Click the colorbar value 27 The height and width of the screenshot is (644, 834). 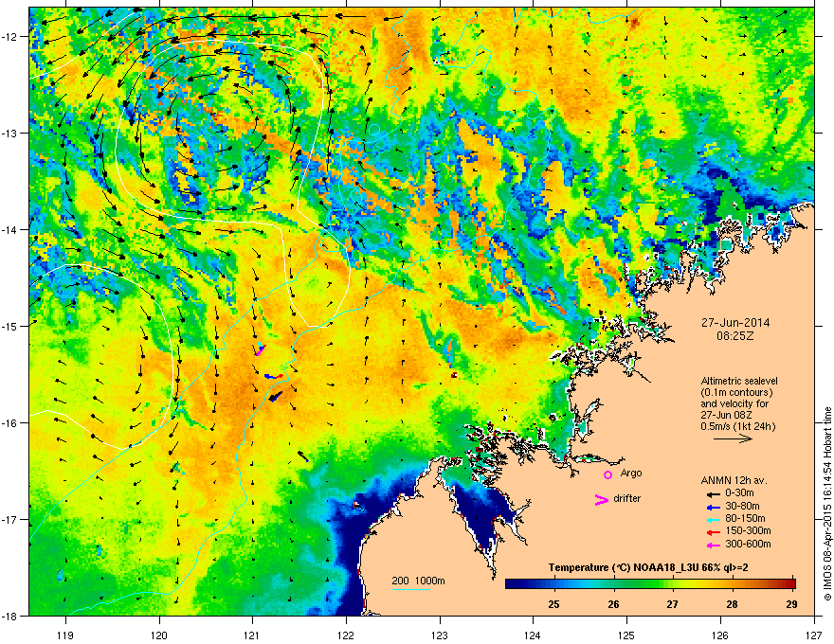pyautogui.click(x=672, y=604)
